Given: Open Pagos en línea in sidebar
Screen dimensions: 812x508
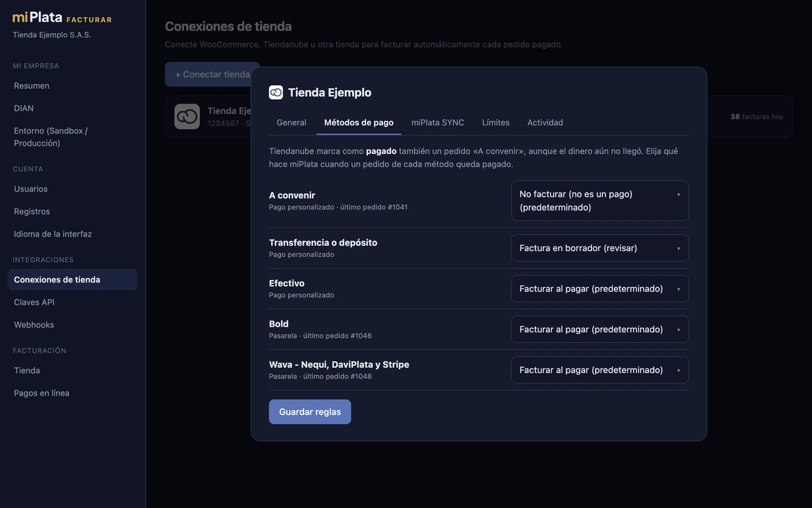Looking at the screenshot, I should 73,393.
